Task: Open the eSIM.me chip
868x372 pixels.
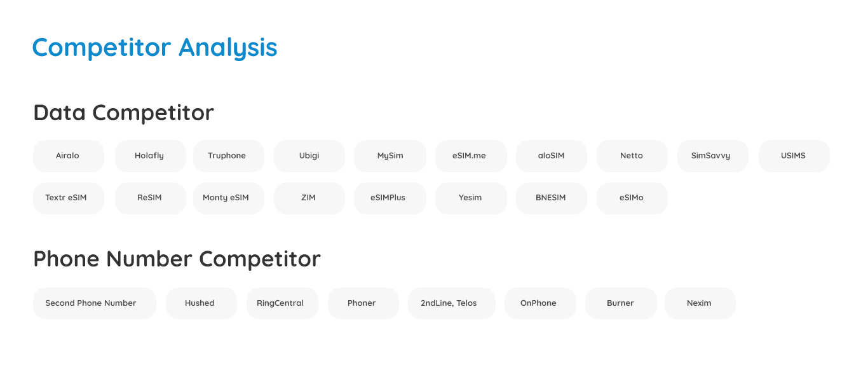Action: click(x=470, y=156)
